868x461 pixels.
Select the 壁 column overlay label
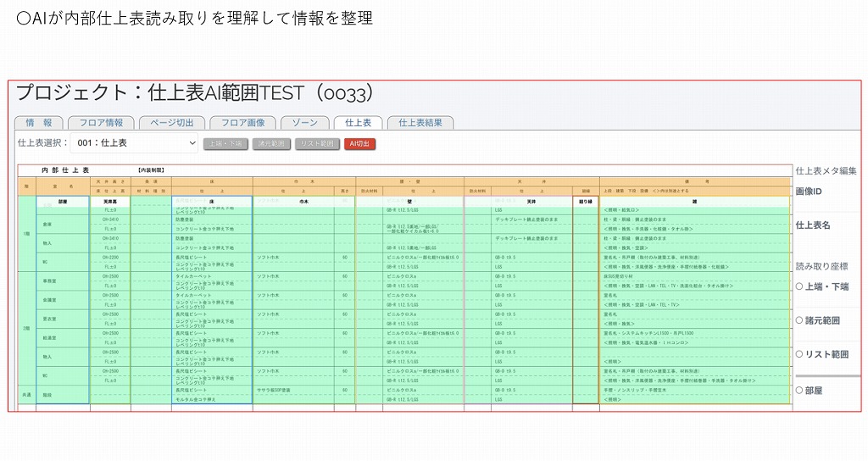(x=409, y=202)
